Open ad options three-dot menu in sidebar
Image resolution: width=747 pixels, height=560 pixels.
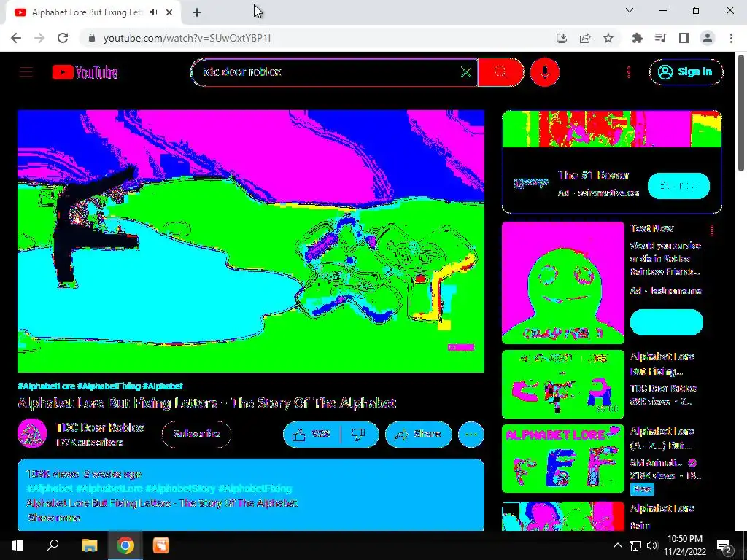712,230
